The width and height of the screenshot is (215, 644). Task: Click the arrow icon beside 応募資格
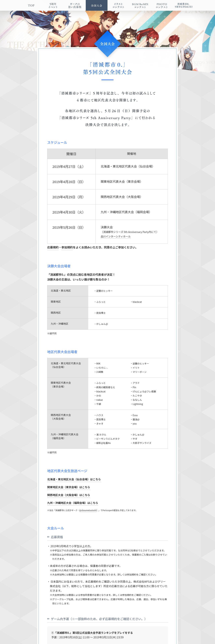point(48,537)
